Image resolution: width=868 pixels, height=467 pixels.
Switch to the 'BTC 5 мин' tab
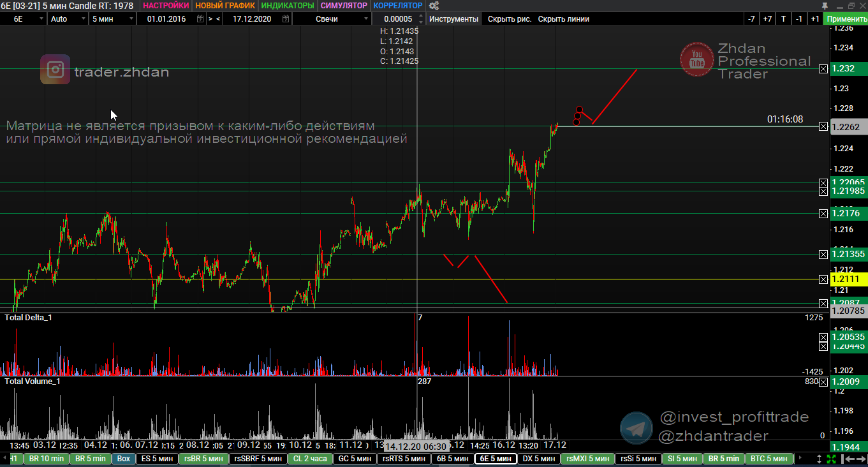click(x=770, y=459)
